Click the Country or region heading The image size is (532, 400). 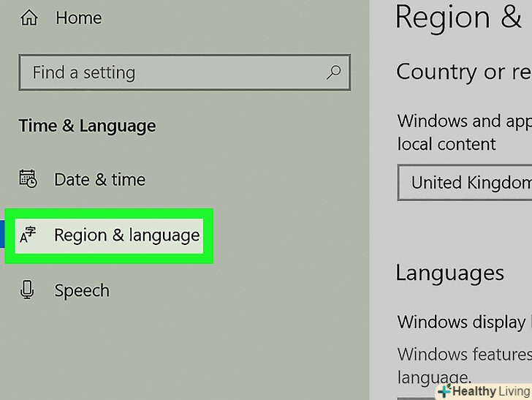coord(464,72)
